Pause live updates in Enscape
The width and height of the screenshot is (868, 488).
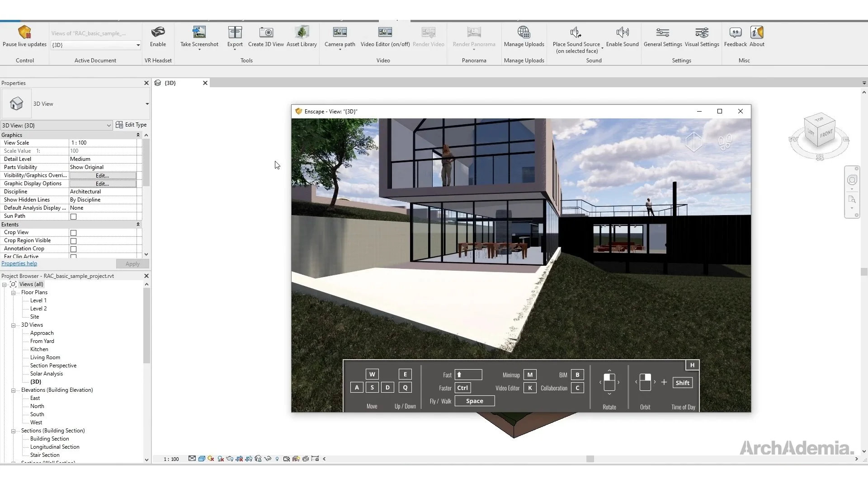pyautogui.click(x=25, y=36)
